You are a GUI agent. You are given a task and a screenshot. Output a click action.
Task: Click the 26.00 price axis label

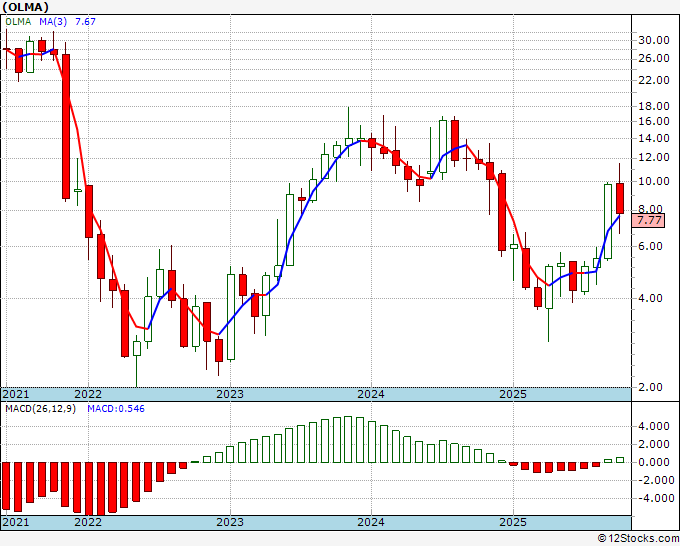(654, 58)
